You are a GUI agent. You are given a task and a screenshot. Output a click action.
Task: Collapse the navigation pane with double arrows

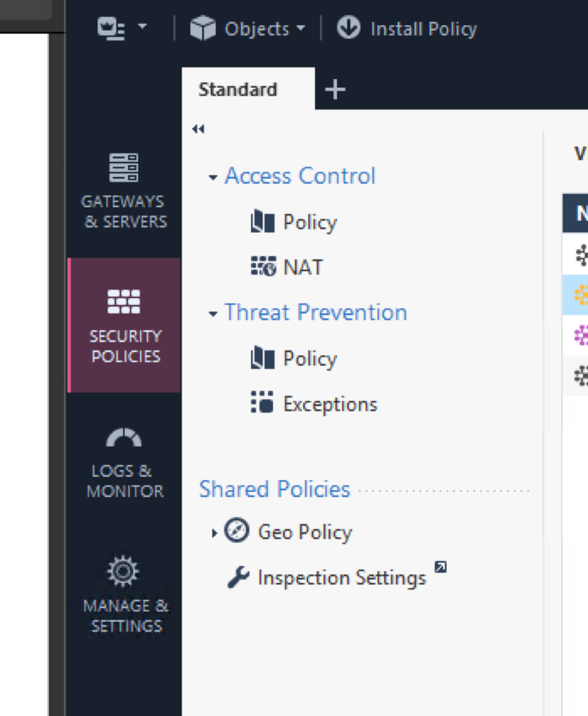198,129
